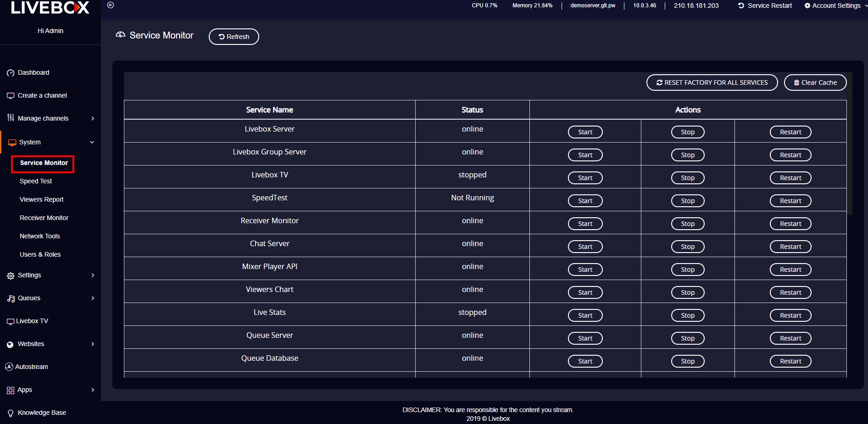Expand the Queues submenu chevron
Screen dimensions: 868x424
[93, 298]
